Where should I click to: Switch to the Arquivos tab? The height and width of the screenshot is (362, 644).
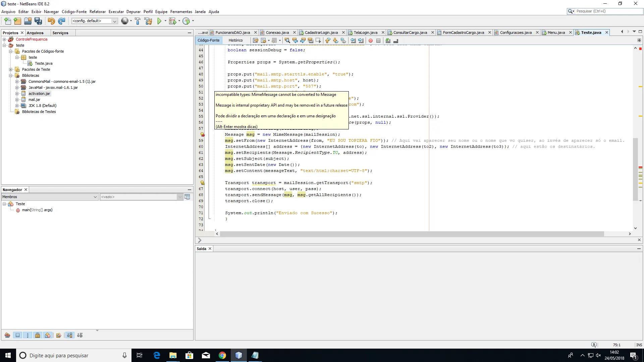[x=35, y=33]
